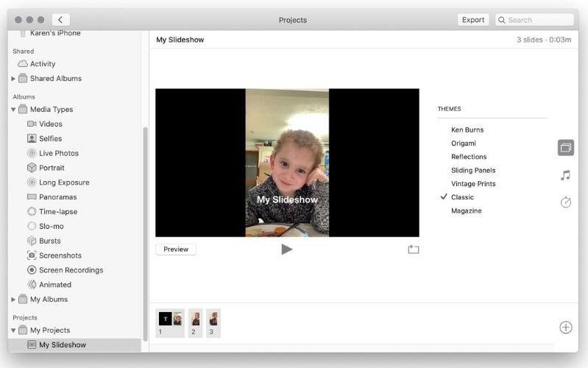
Task: Collapse the My Projects disclosure triangle
Action: pos(13,330)
